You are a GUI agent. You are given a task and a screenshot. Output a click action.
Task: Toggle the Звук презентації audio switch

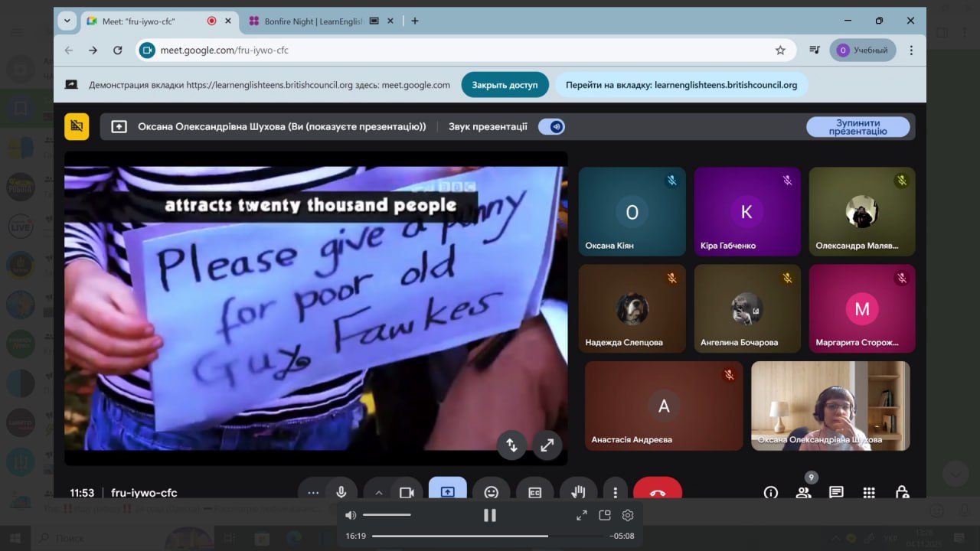551,127
